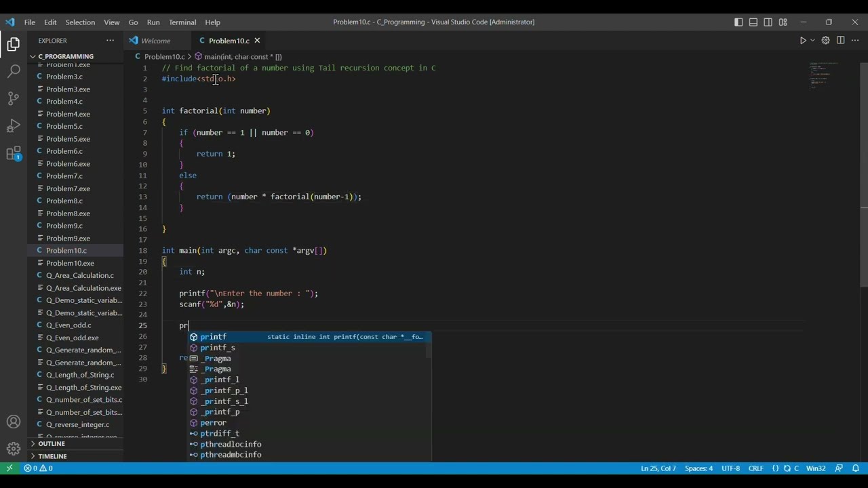
Task: Open the Help menu
Action: pos(212,22)
